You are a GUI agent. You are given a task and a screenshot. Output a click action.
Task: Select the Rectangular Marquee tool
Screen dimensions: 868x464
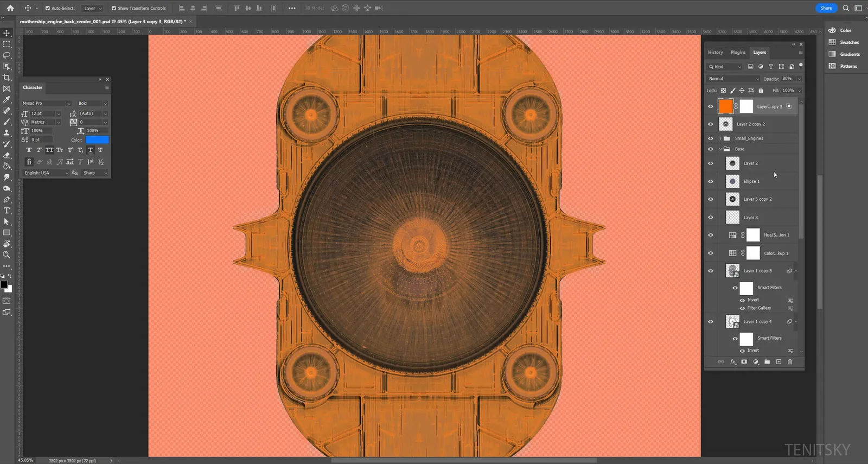click(7, 44)
